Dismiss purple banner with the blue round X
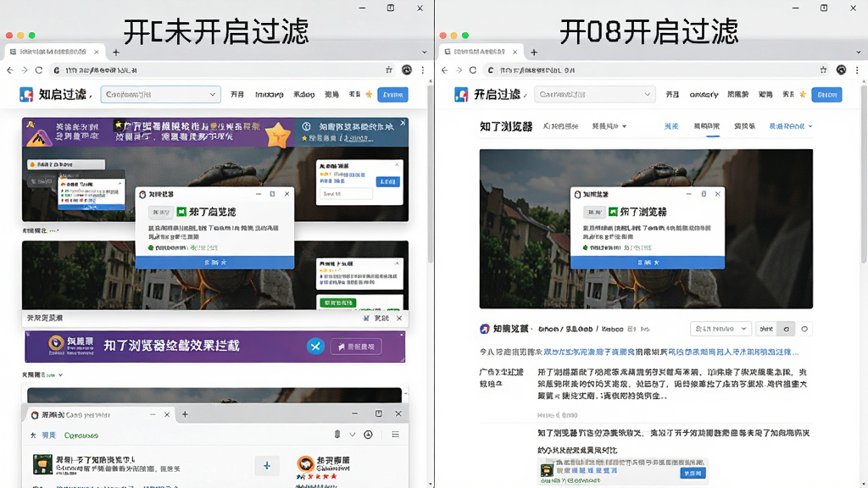The height and width of the screenshot is (488, 868). (x=315, y=347)
